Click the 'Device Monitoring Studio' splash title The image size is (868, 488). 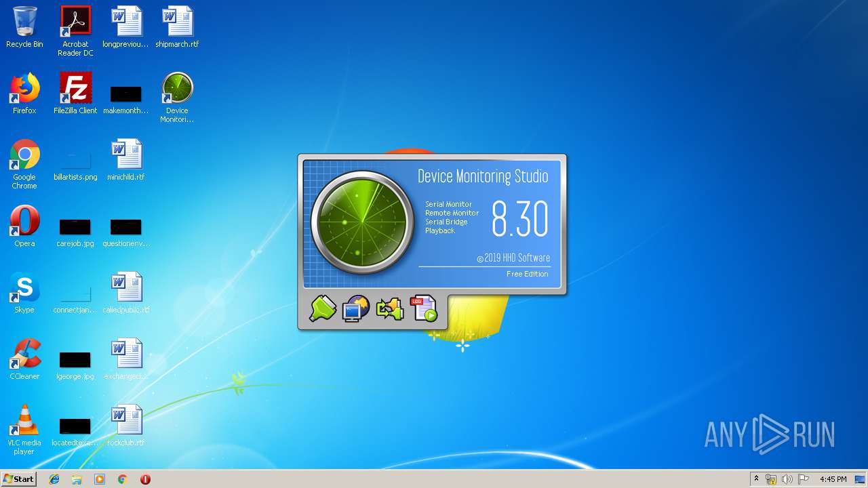point(483,177)
